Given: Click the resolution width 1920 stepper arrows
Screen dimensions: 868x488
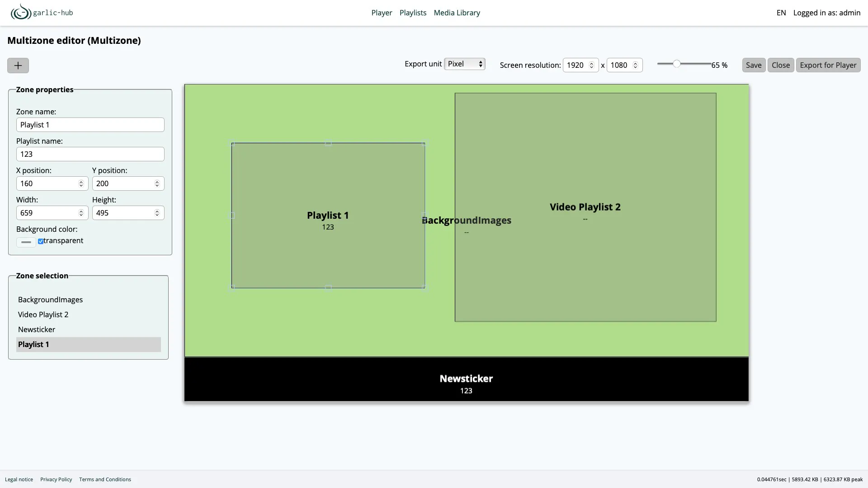Looking at the screenshot, I should click(x=591, y=65).
